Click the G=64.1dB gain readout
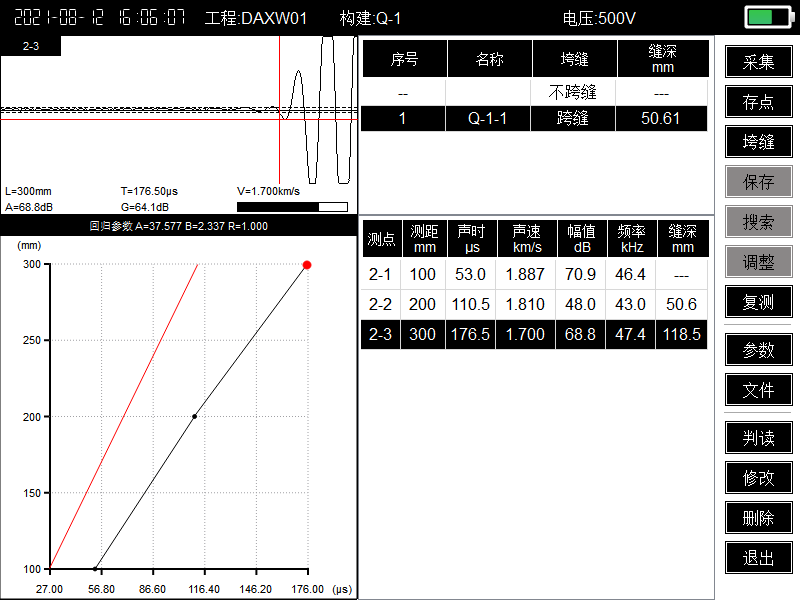The image size is (800, 600). tap(145, 207)
